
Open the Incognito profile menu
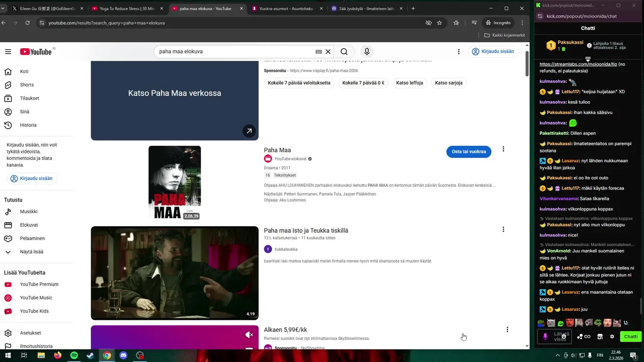499,23
